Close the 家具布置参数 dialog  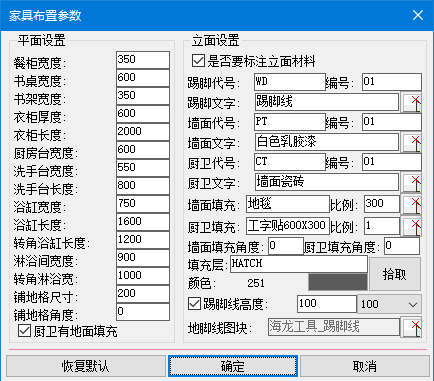pyautogui.click(x=418, y=15)
